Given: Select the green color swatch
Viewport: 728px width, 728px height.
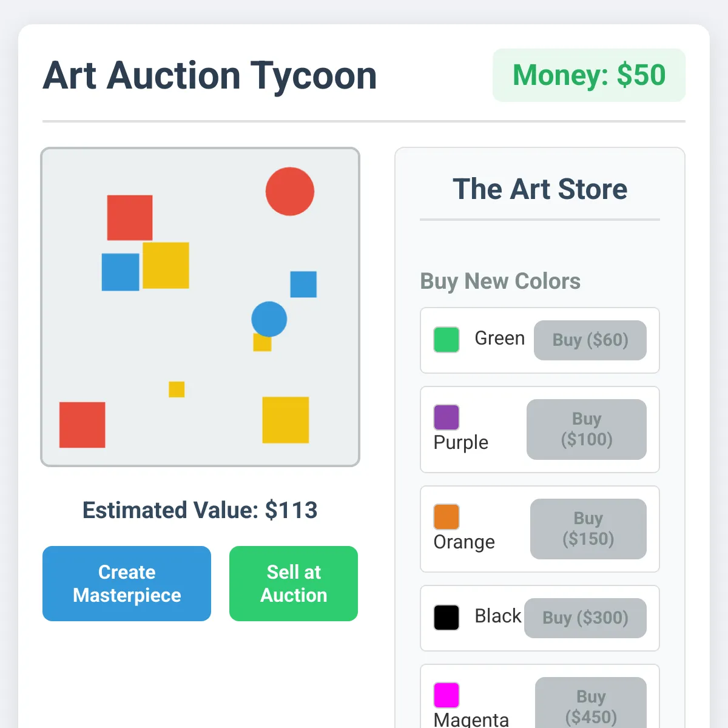Looking at the screenshot, I should tap(447, 340).
